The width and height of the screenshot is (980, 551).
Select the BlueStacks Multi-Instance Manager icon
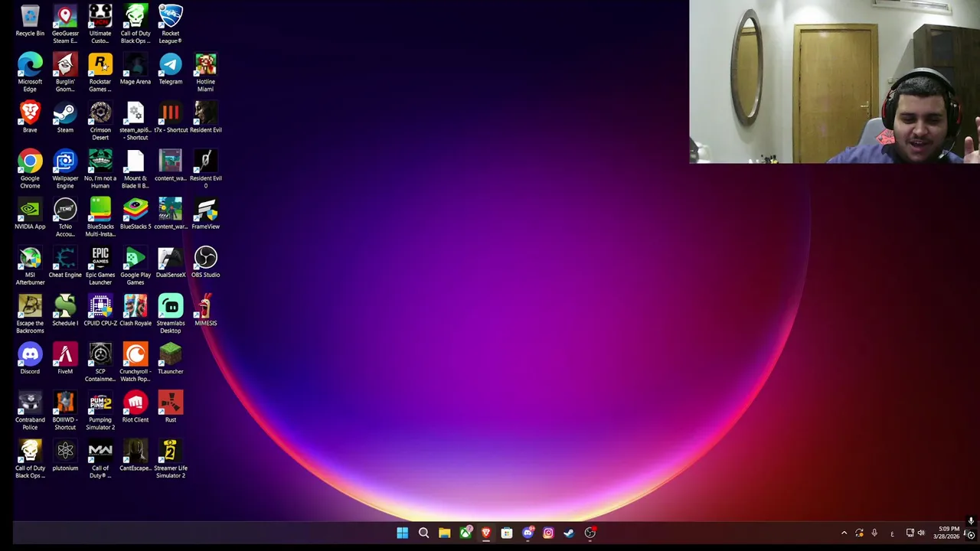point(100,217)
